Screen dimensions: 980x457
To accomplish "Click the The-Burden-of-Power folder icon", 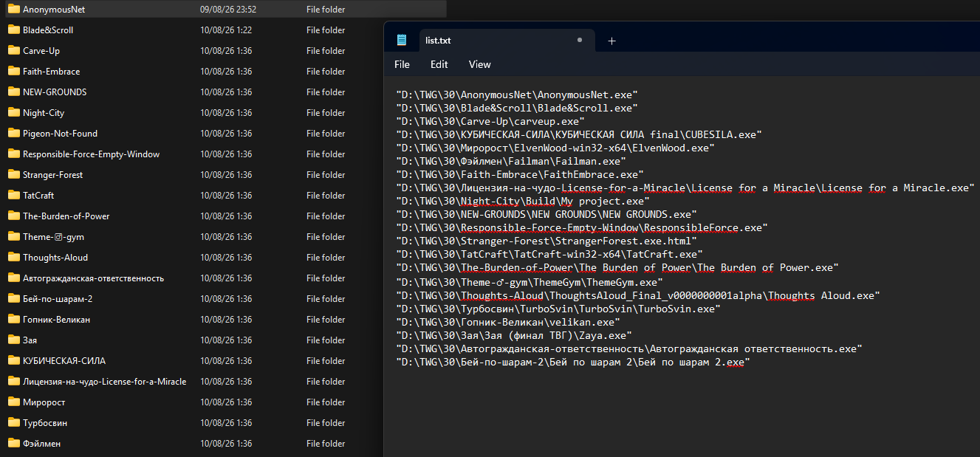I will click(x=13, y=216).
